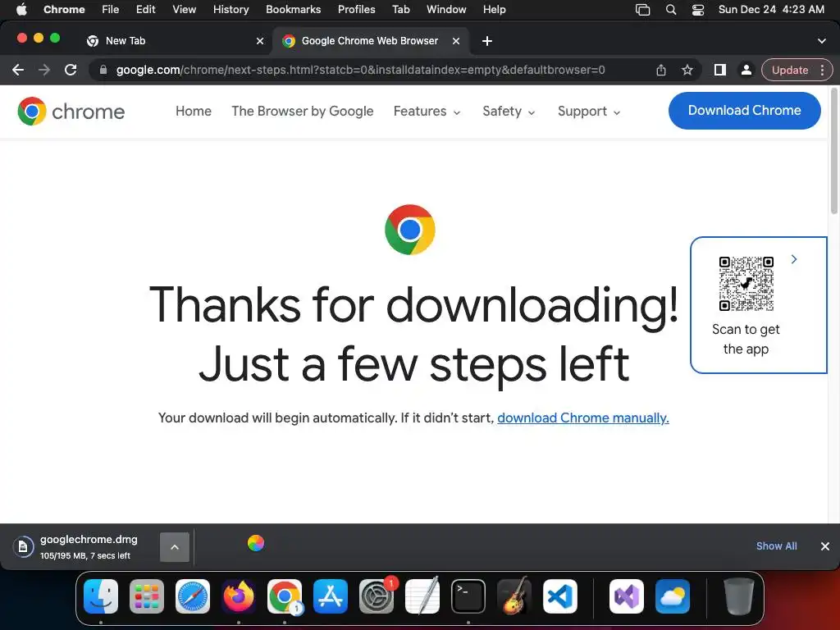This screenshot has height=630, width=840.
Task: Open The Browser by Google link
Action: pyautogui.click(x=303, y=111)
